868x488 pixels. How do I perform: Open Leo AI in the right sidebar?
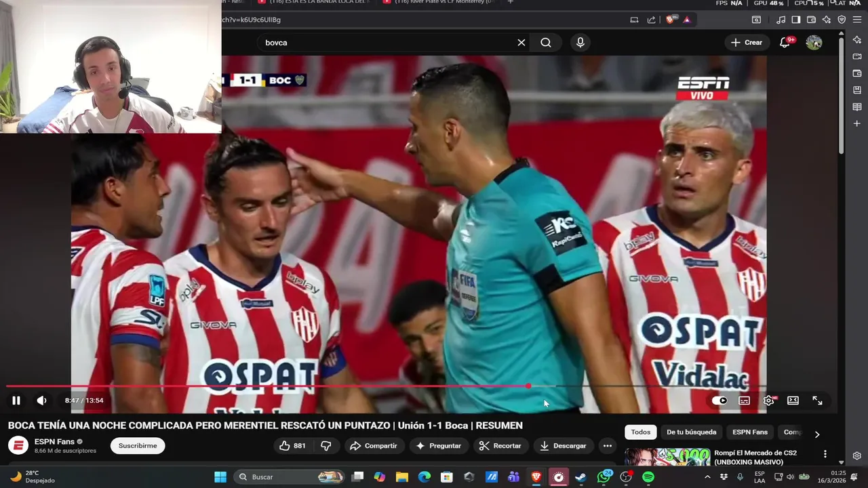point(857,40)
